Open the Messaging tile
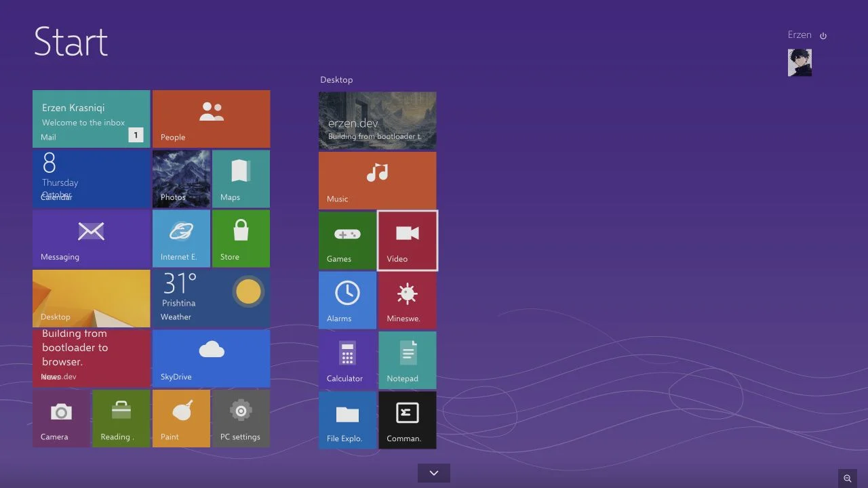Screen dimensions: 868x488 pyautogui.click(x=92, y=239)
